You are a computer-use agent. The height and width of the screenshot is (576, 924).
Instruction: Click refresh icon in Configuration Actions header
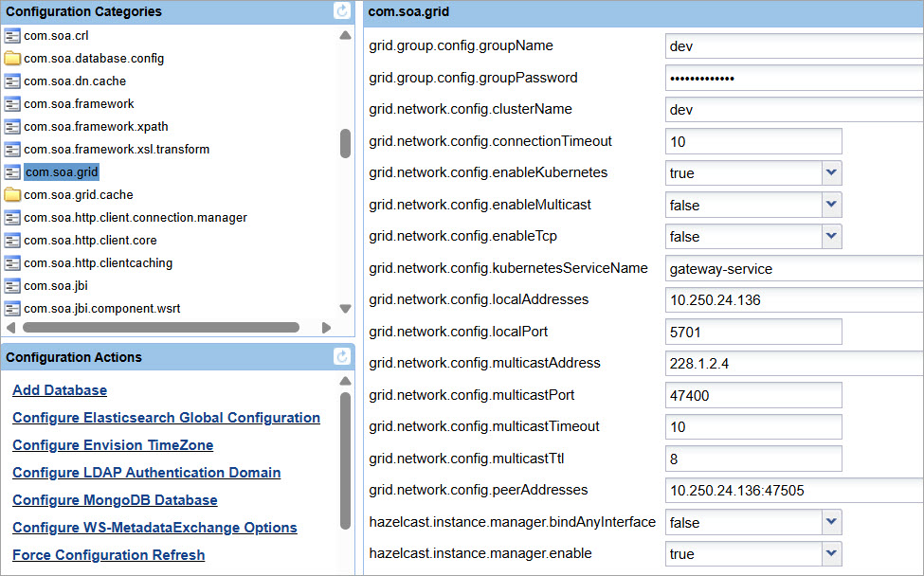[342, 357]
